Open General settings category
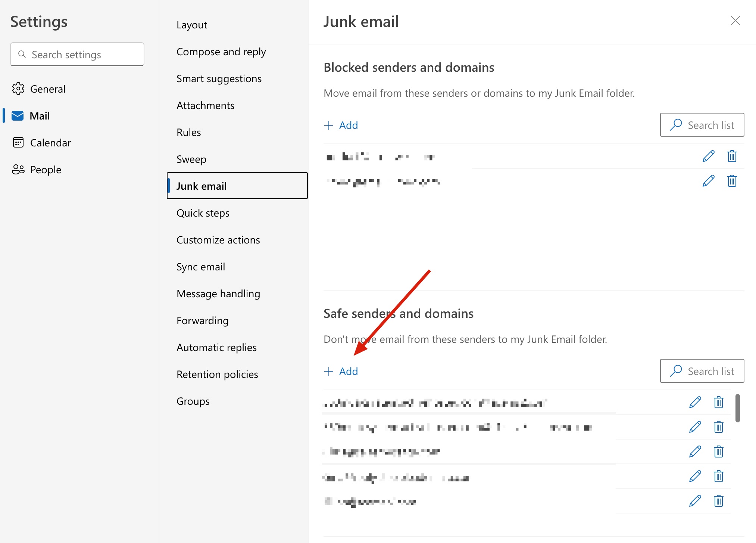 tap(47, 89)
